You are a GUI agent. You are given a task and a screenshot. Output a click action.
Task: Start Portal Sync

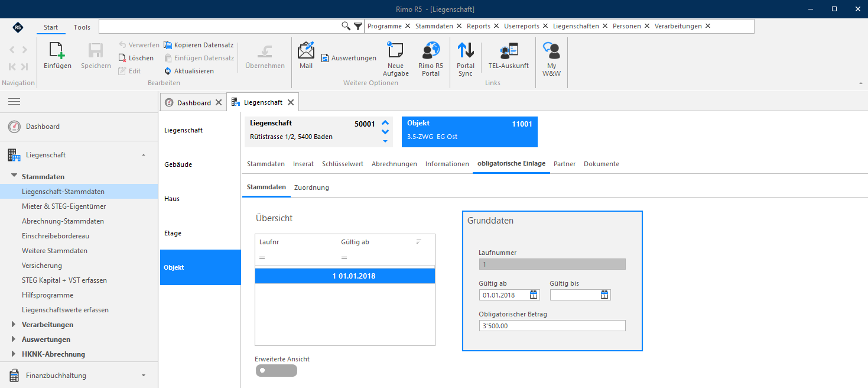pyautogui.click(x=466, y=50)
